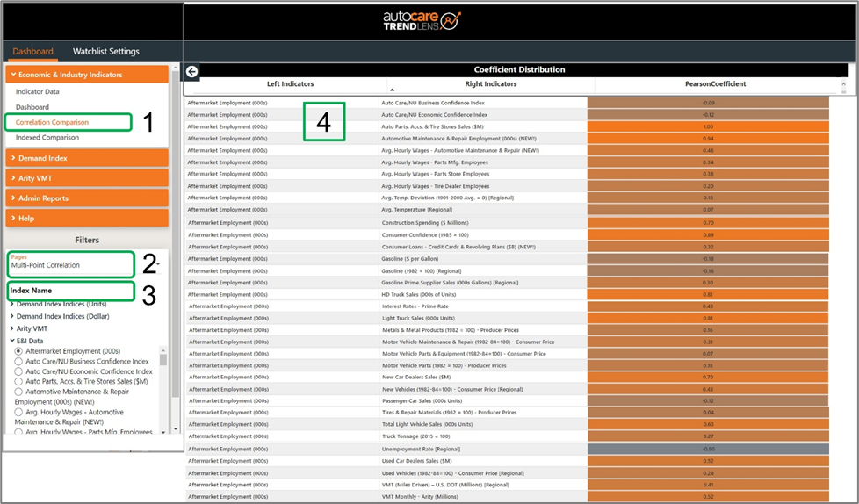Click the back arrow icon beside Coefficient Distribution

191,71
